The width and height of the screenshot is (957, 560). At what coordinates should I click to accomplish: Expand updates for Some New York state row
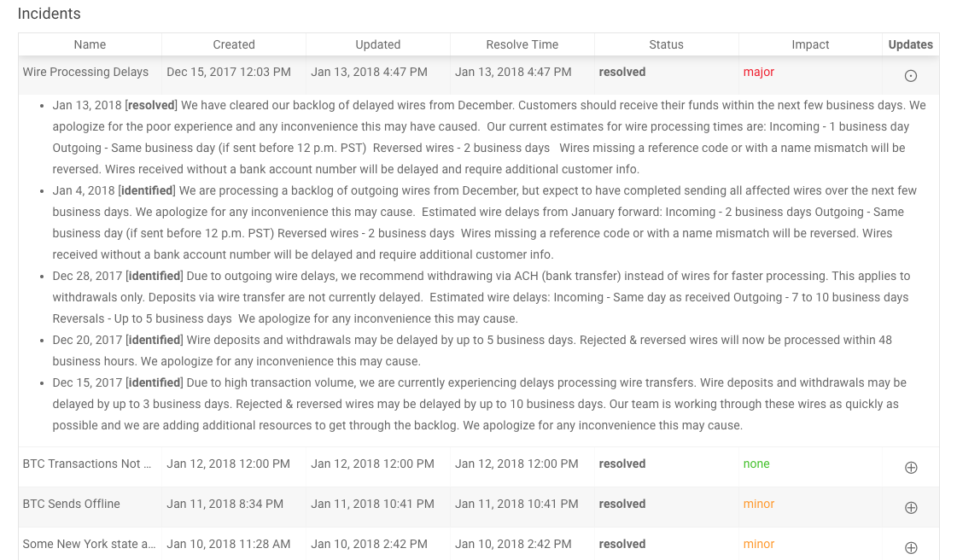click(x=911, y=548)
